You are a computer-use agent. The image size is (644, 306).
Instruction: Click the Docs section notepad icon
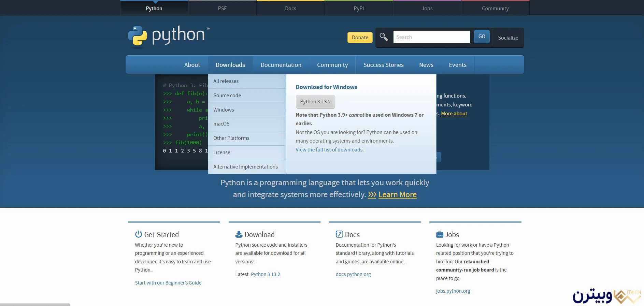coord(339,234)
